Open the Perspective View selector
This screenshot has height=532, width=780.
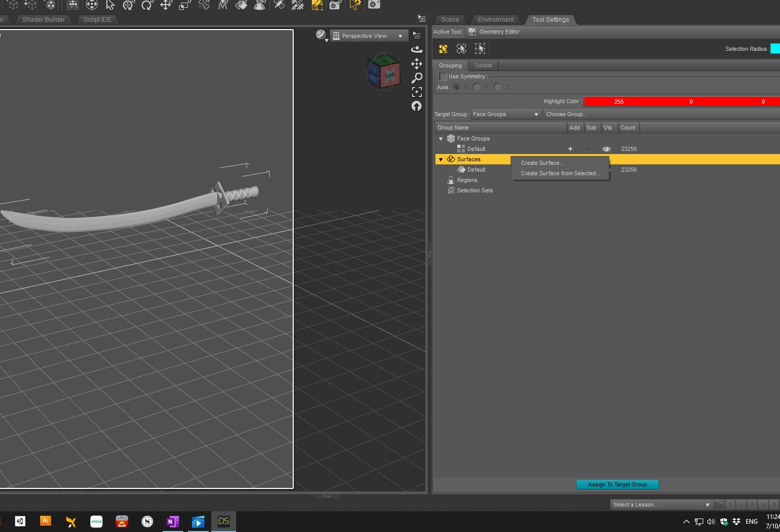(x=368, y=35)
